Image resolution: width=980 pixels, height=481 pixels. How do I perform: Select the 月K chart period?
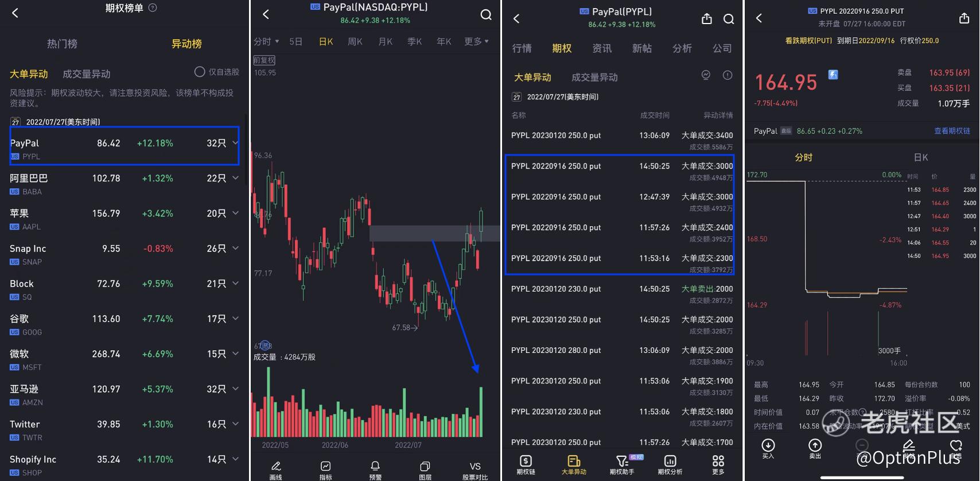[386, 41]
